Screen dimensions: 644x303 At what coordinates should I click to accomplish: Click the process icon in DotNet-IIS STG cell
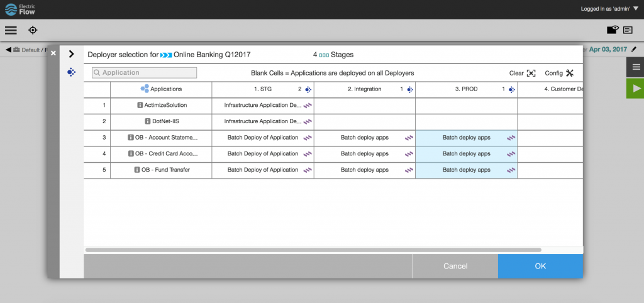coord(308,121)
